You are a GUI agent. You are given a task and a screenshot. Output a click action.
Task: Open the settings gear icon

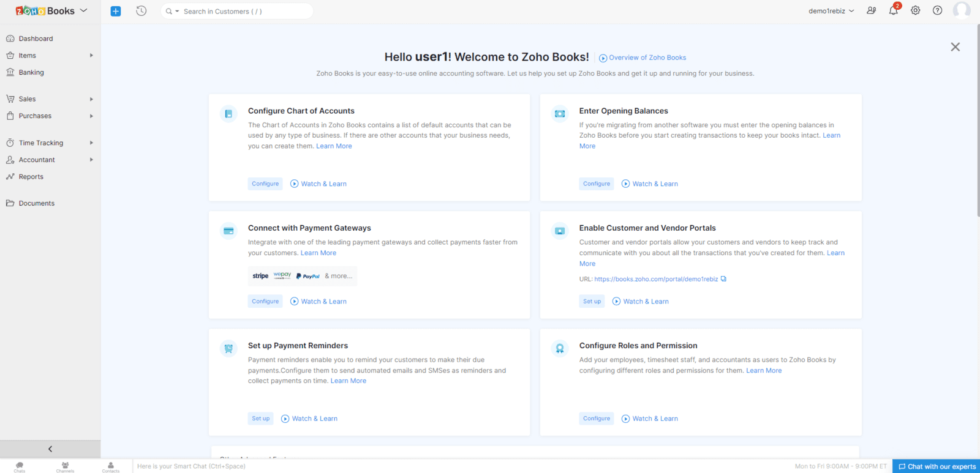[x=915, y=10]
